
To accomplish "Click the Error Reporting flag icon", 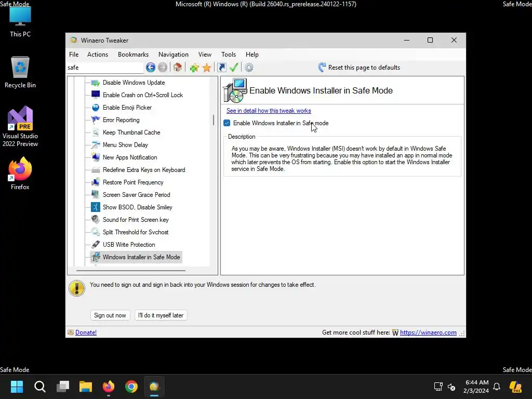I will pyautogui.click(x=96, y=120).
